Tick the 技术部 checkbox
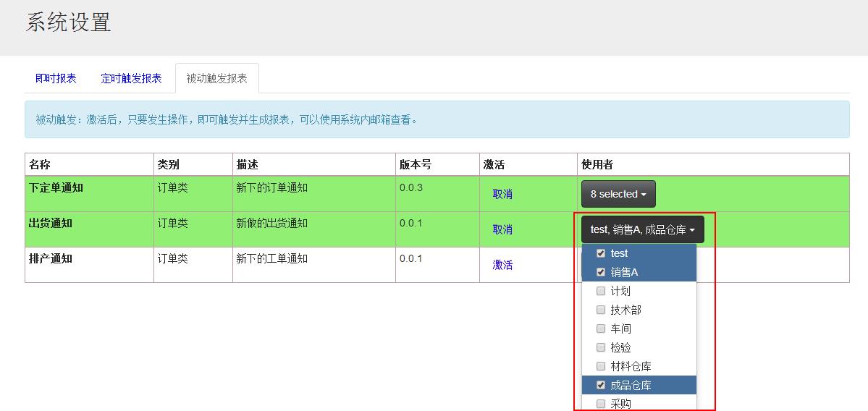 pos(601,310)
